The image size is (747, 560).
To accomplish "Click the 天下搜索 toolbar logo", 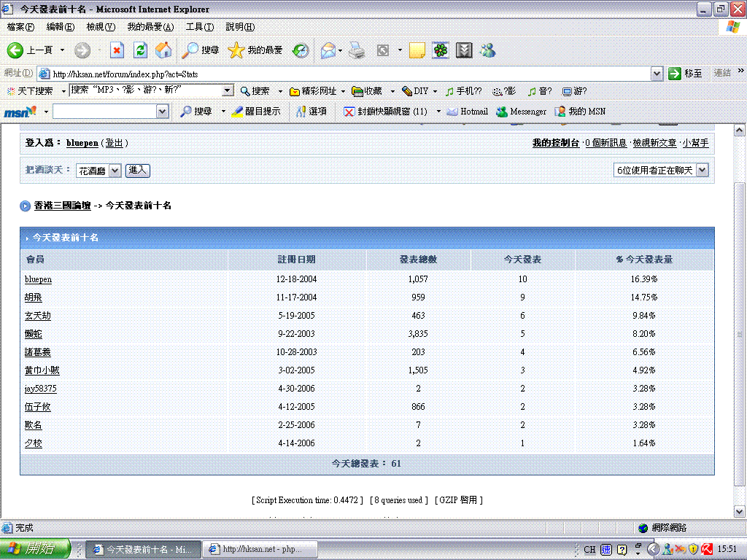I will 29,91.
